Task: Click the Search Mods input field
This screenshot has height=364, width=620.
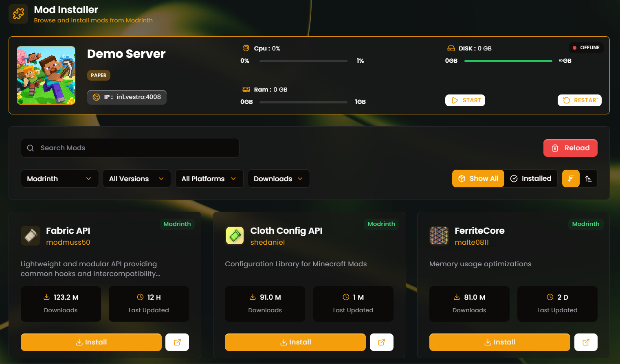Action: tap(130, 148)
